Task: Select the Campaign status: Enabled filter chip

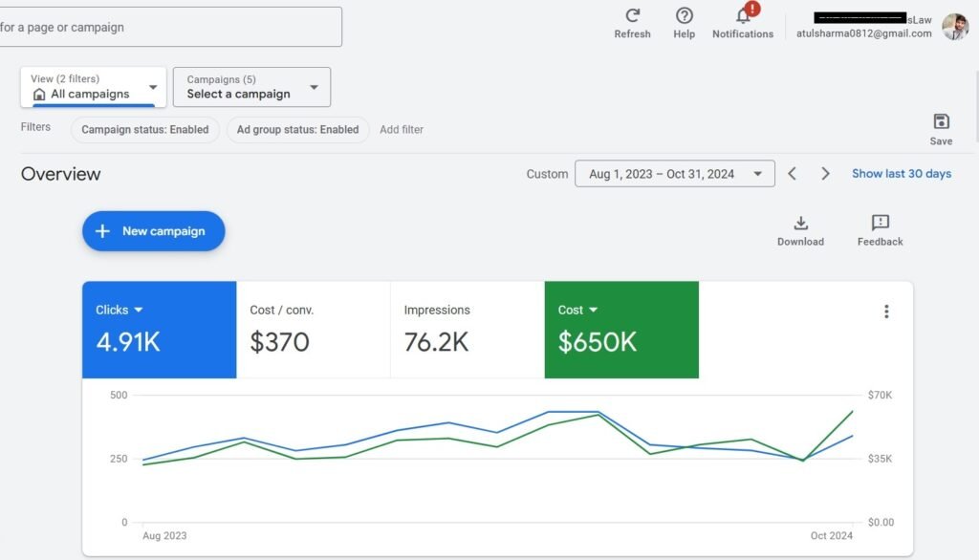Action: click(x=144, y=129)
